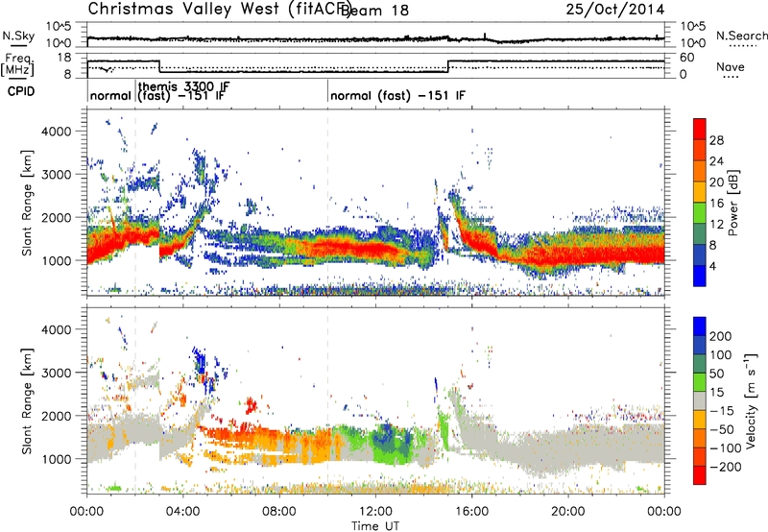Click the red bottom segment of Velocity colorbar
Viewport: 768px width, 532px height.
pos(700,475)
